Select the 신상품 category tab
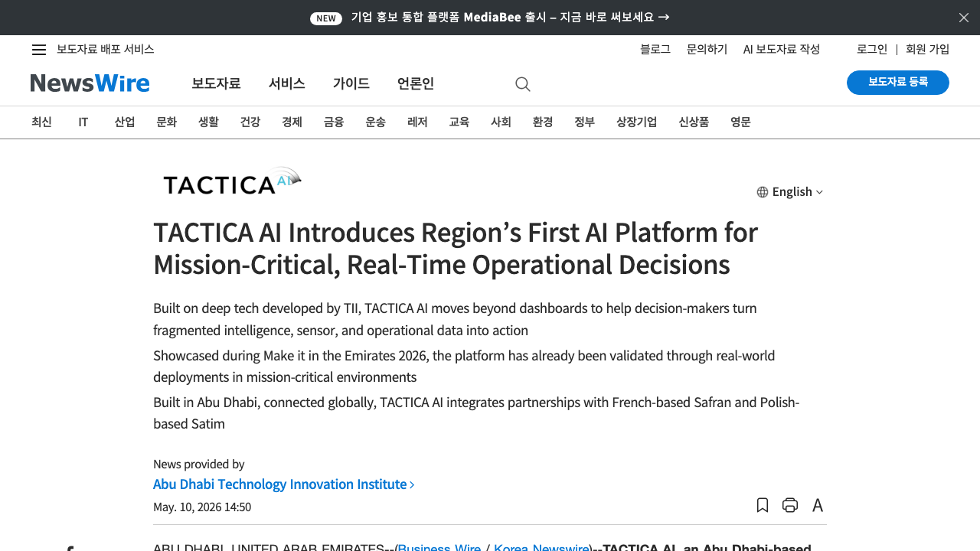Screen dimensions: 980x551 (x=694, y=122)
